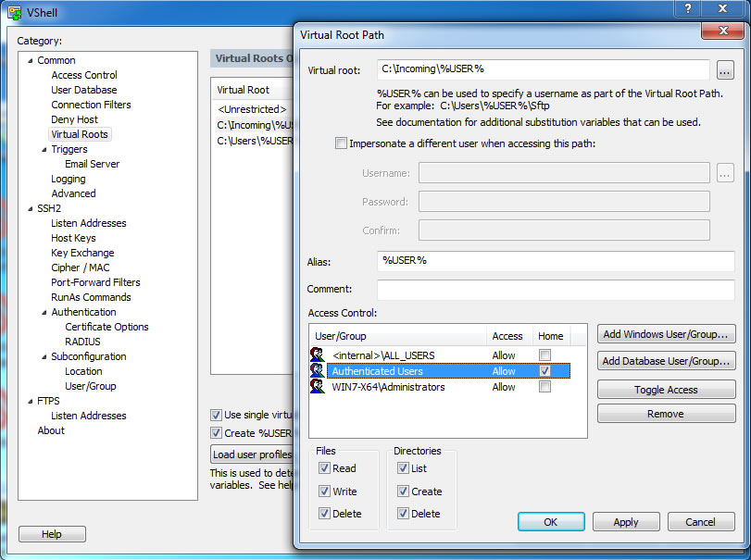The image size is (751, 560).
Task: Open Access Control category
Action: 84,75
